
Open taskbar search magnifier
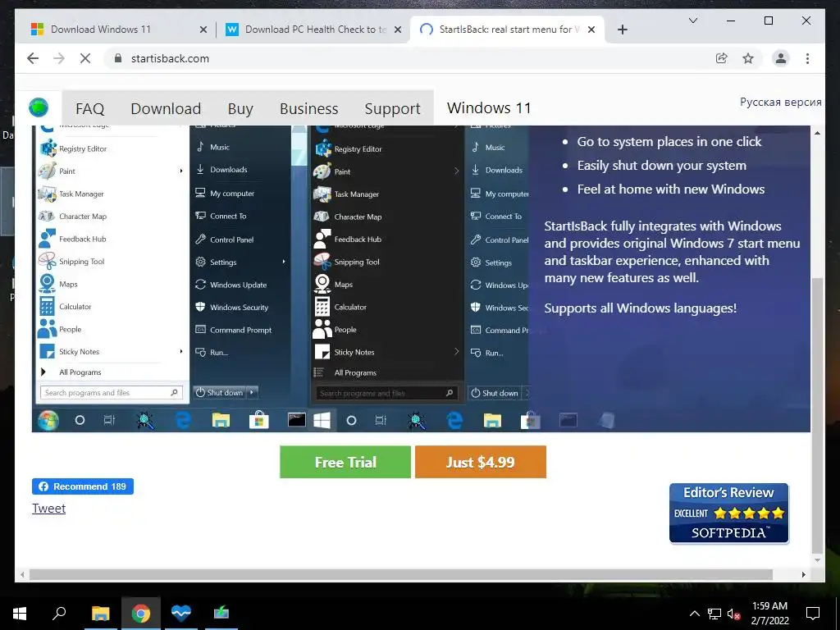click(x=59, y=614)
